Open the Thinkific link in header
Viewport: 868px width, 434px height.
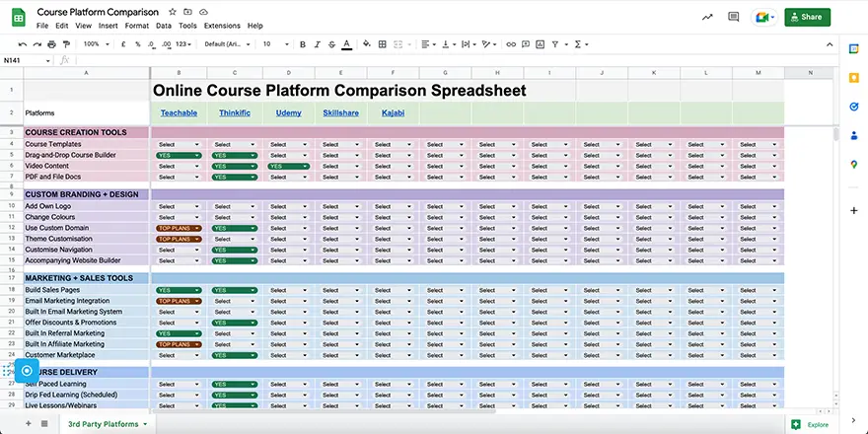(235, 112)
